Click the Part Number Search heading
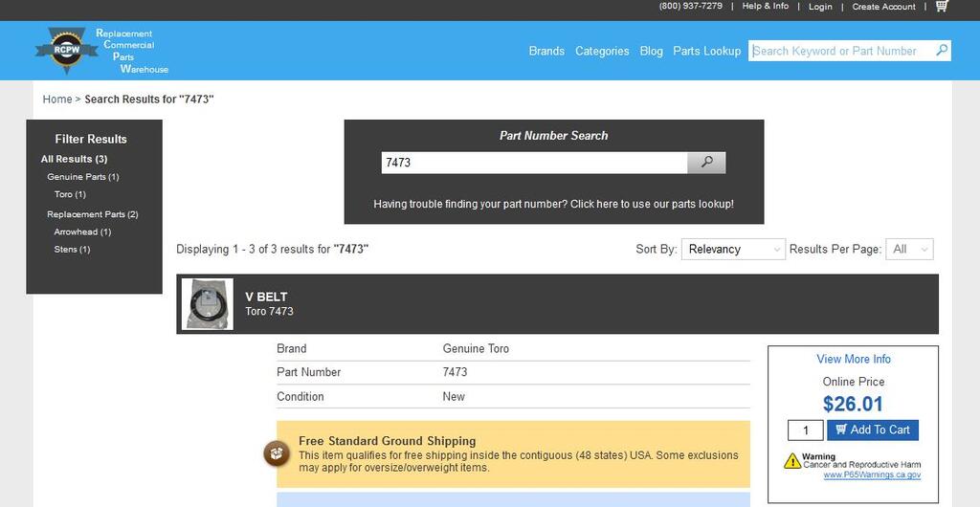 554,136
